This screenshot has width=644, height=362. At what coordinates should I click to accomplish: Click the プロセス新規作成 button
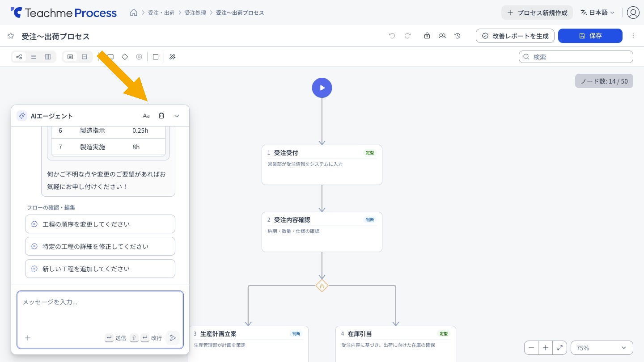coord(537,13)
